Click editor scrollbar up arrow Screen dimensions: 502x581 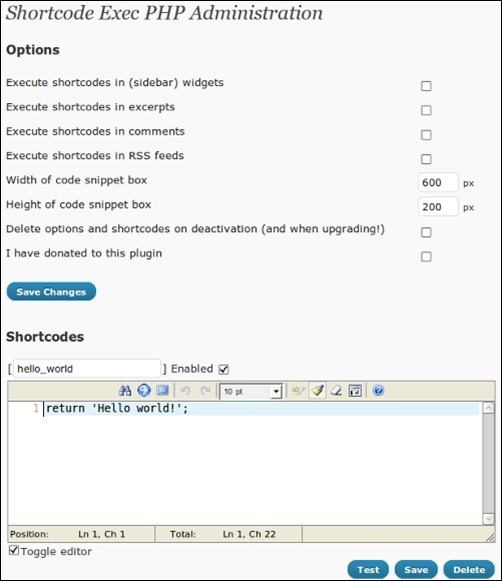click(x=489, y=408)
